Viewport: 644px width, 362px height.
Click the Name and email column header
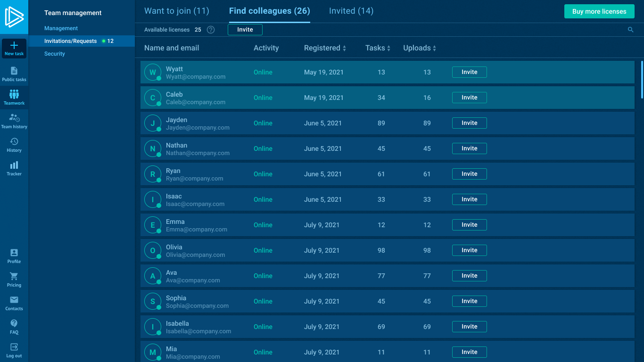click(172, 48)
